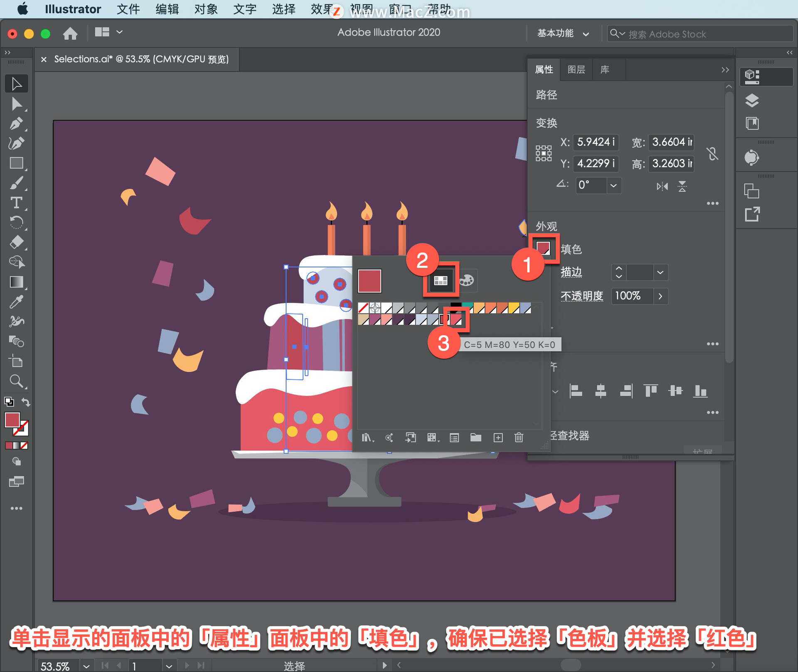798x672 pixels.
Task: Delete swatch with trash icon
Action: (x=519, y=437)
